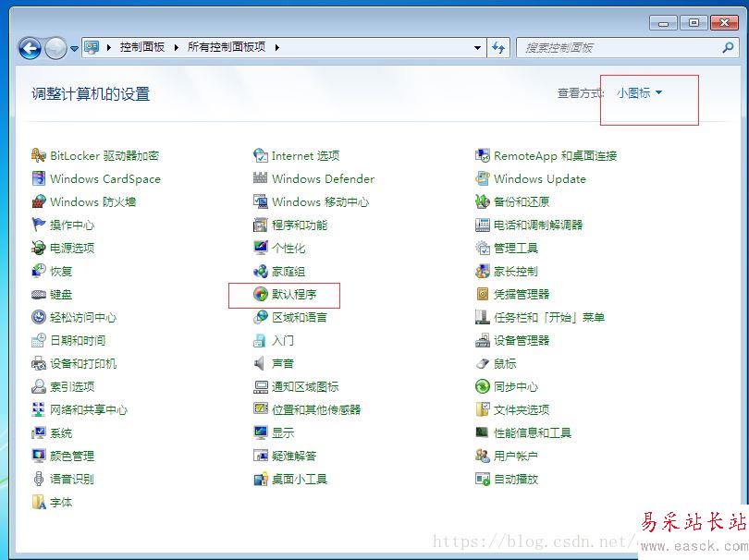Viewport: 749px width, 560px height.
Task: Go back with the blue Back button
Action: point(30,48)
